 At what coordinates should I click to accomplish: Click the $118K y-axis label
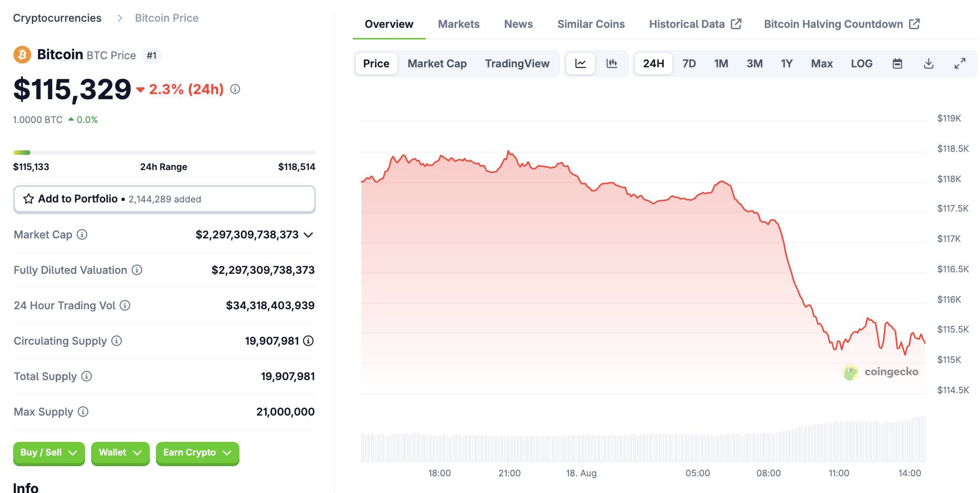(949, 179)
